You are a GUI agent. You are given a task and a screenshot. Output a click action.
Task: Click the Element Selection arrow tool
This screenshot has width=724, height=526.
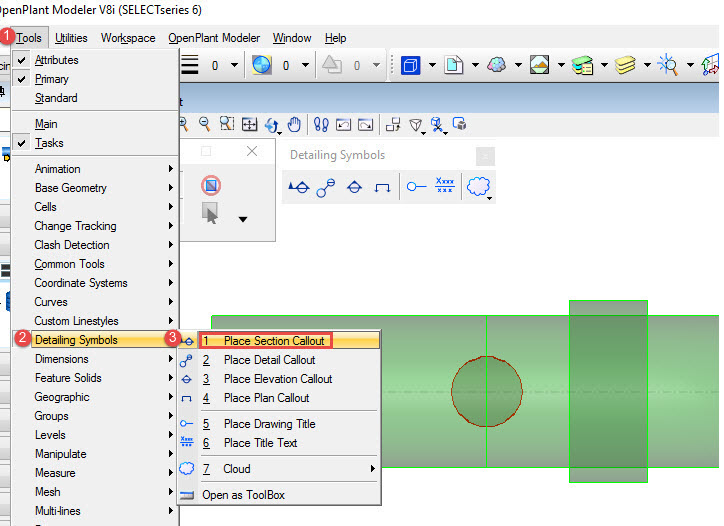pyautogui.click(x=210, y=213)
